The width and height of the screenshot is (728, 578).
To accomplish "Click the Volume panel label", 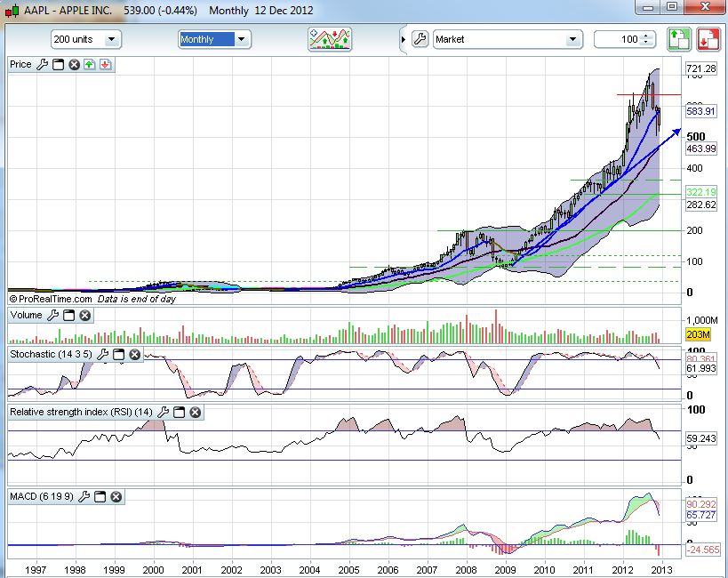I will coord(27,315).
